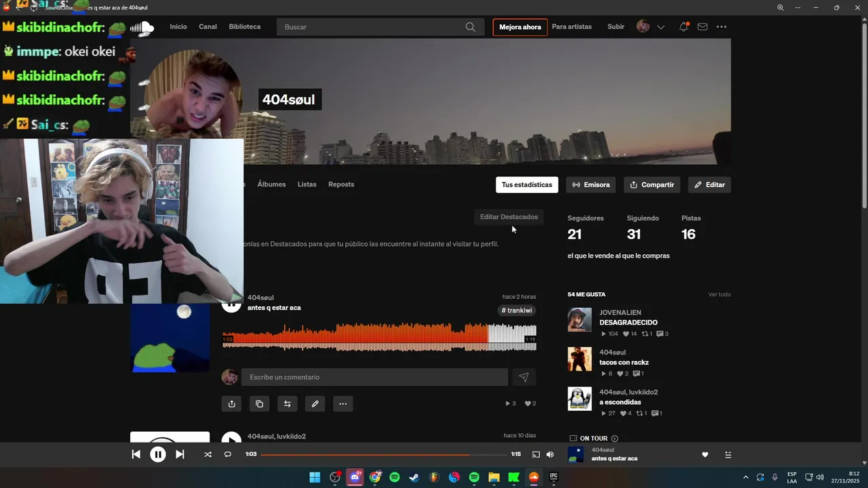Open liked track DESAGRADECIDO

pos(628,323)
